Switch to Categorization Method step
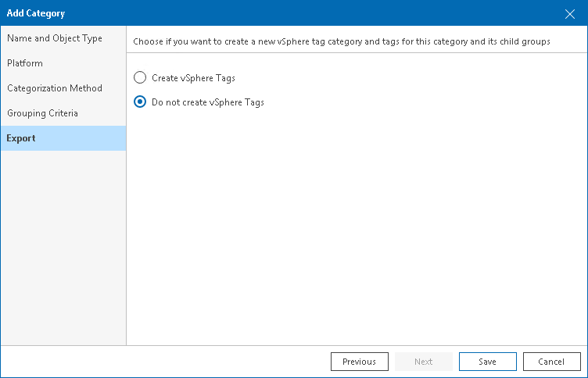Screen dimensions: 588x378 55,88
